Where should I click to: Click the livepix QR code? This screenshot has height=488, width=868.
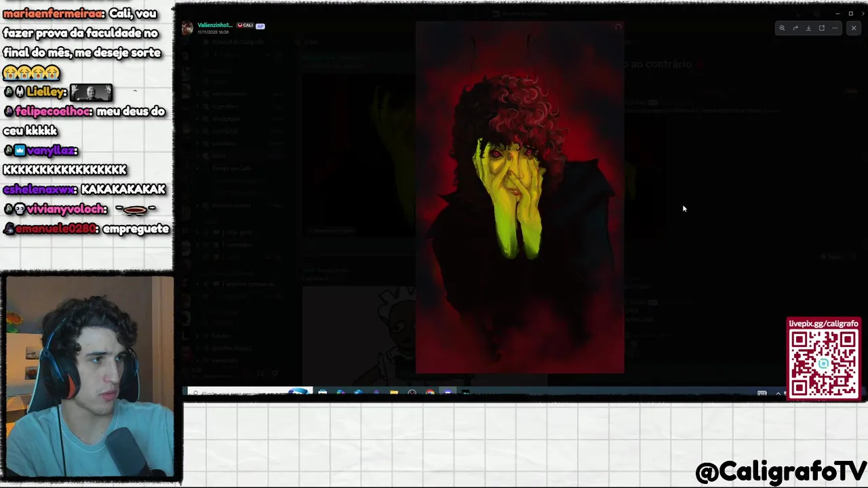(x=823, y=363)
